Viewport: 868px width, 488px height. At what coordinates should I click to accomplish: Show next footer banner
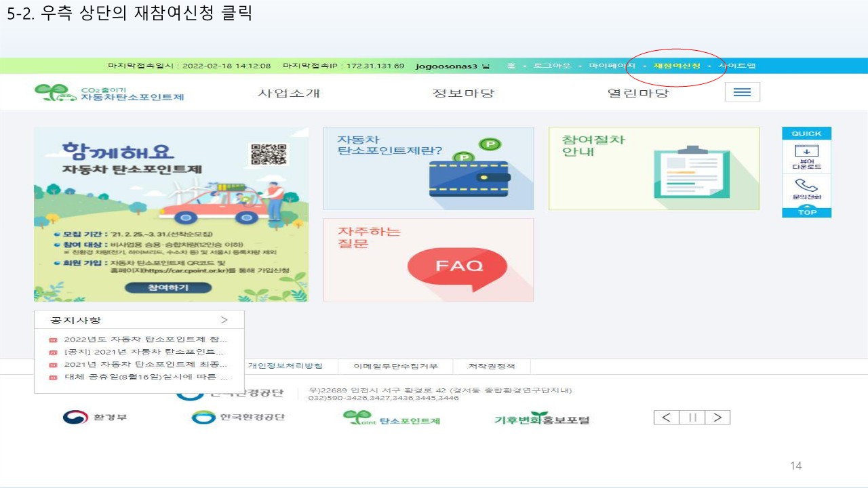pyautogui.click(x=717, y=418)
